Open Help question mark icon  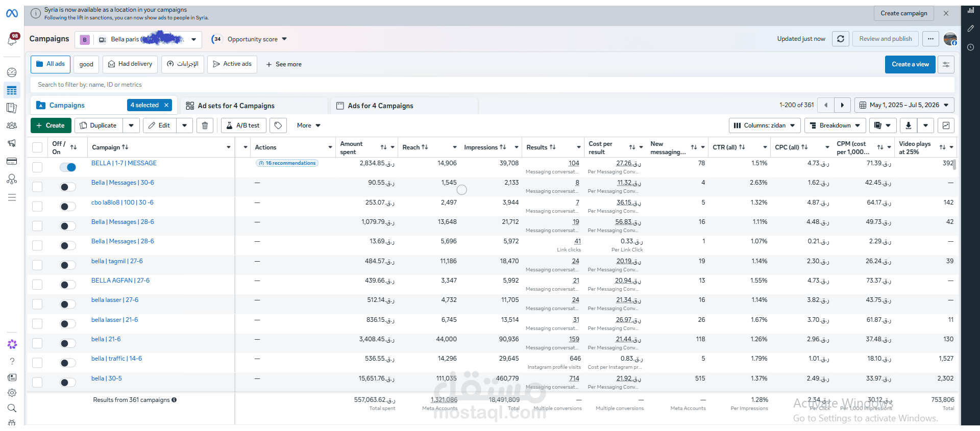point(12,361)
